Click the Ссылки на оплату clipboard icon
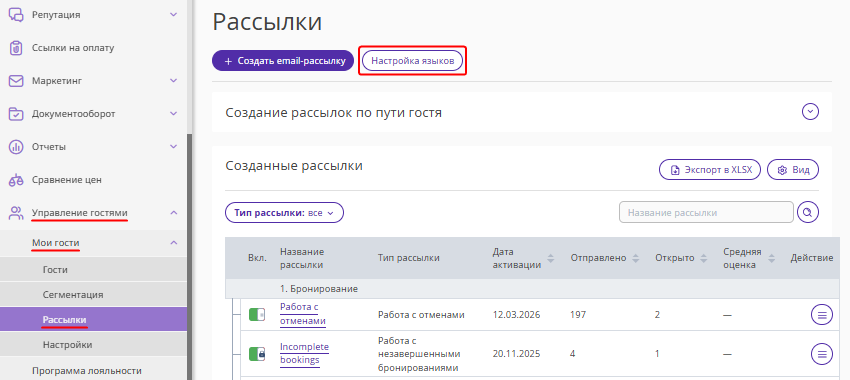 (17, 48)
